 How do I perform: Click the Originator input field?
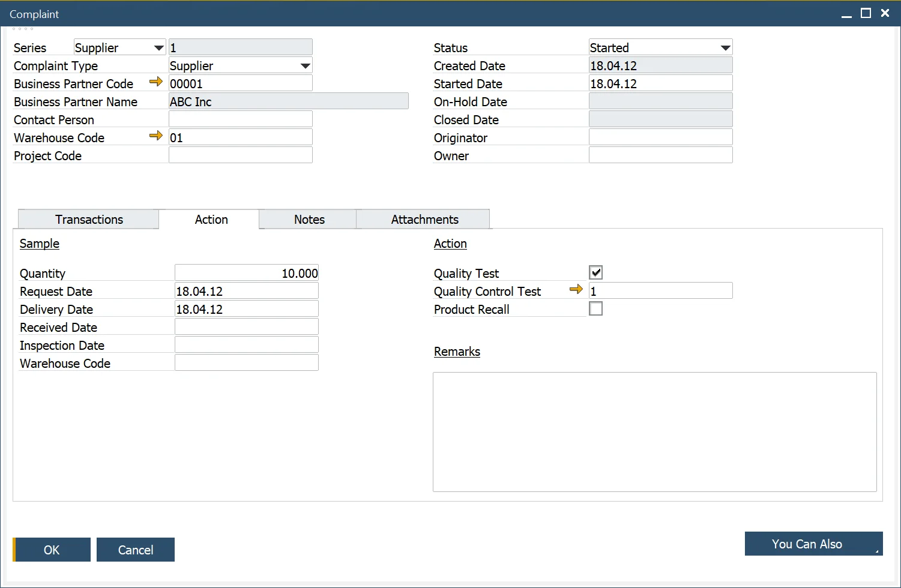(x=660, y=137)
